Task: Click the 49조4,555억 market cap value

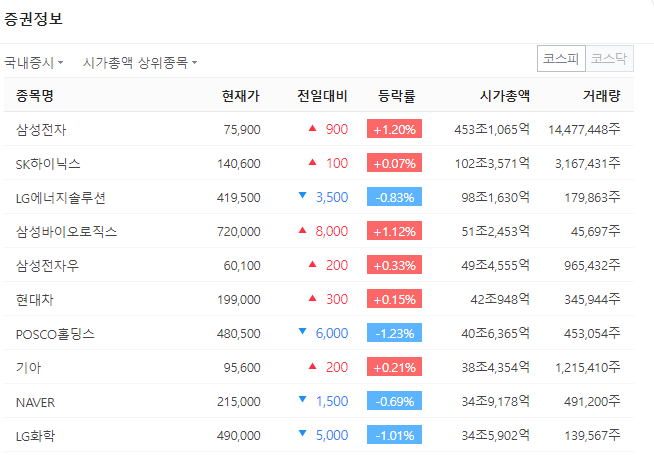Action: point(496,266)
